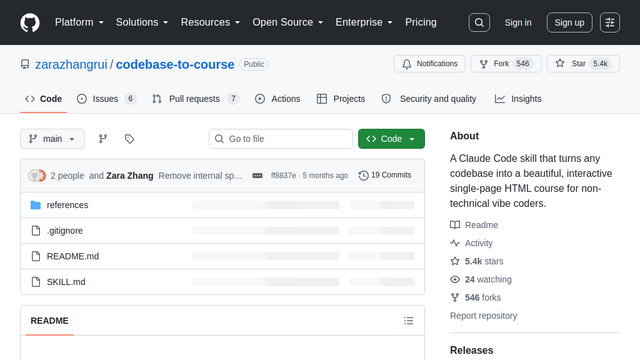Click the .gitignore file icon
Image resolution: width=640 pixels, height=360 pixels.
tap(36, 231)
